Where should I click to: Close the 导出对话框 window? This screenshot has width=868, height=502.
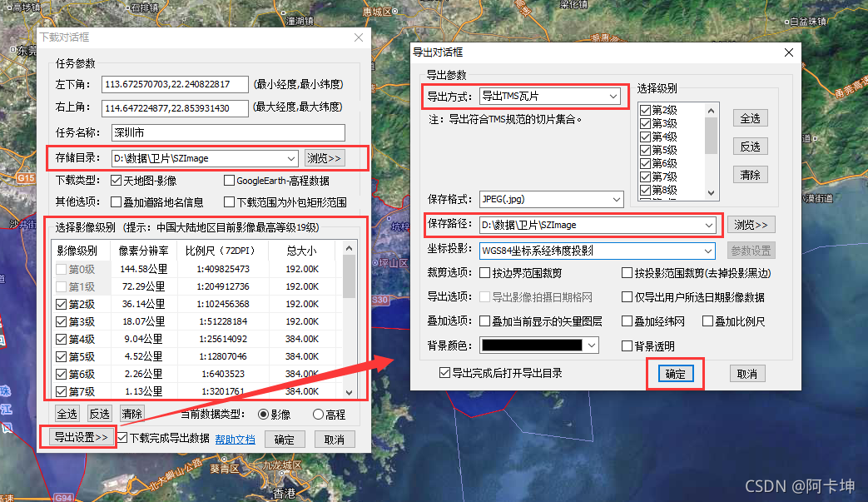[x=789, y=52]
